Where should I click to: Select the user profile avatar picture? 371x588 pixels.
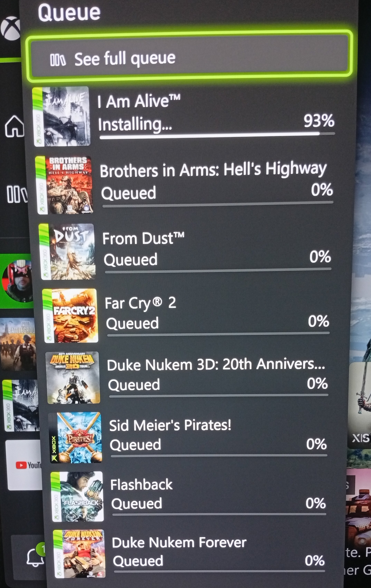pyautogui.click(x=17, y=281)
